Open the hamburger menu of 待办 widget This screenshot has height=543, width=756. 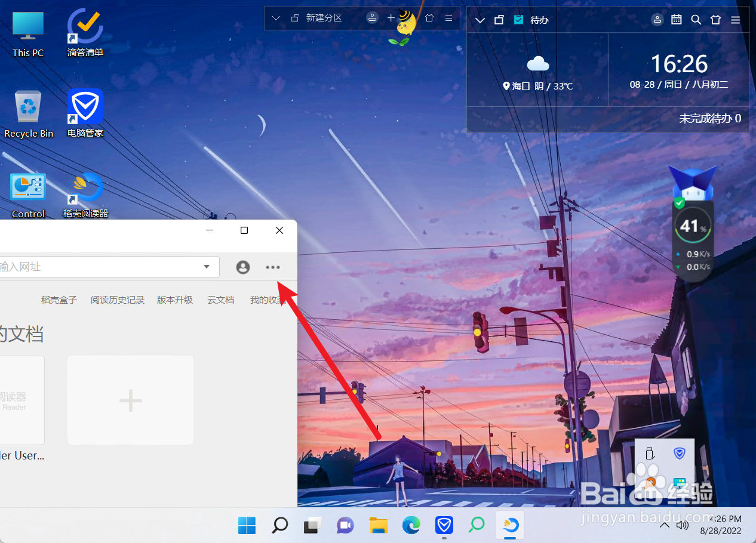click(736, 20)
